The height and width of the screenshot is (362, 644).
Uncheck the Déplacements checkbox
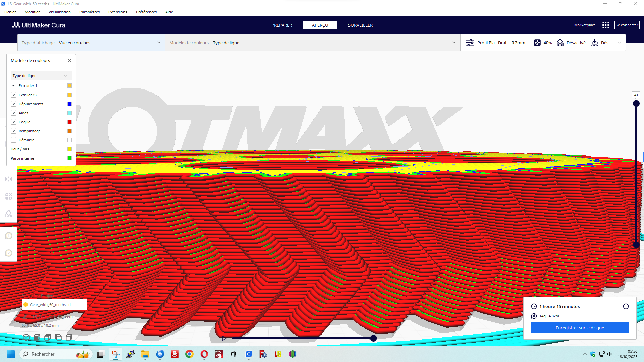[x=14, y=104]
